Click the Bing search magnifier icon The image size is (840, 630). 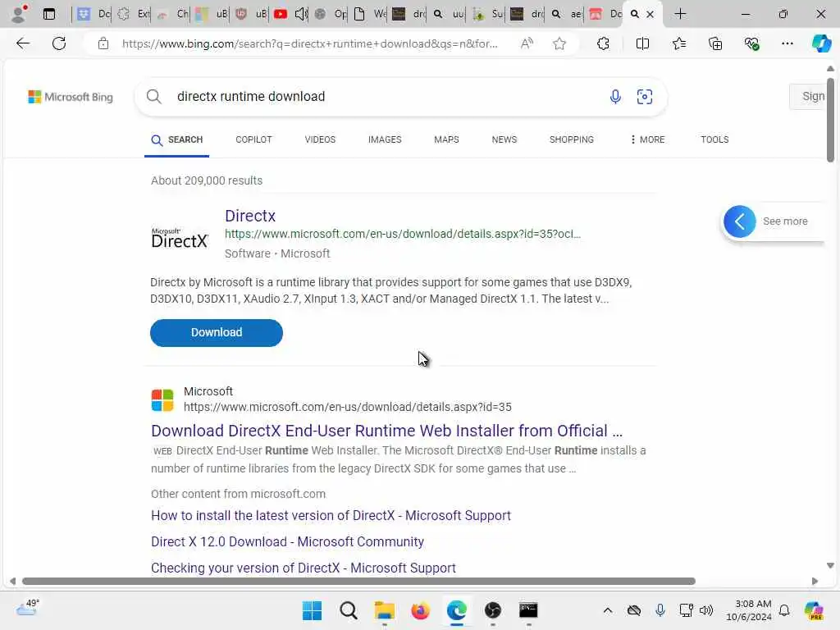coord(153,97)
